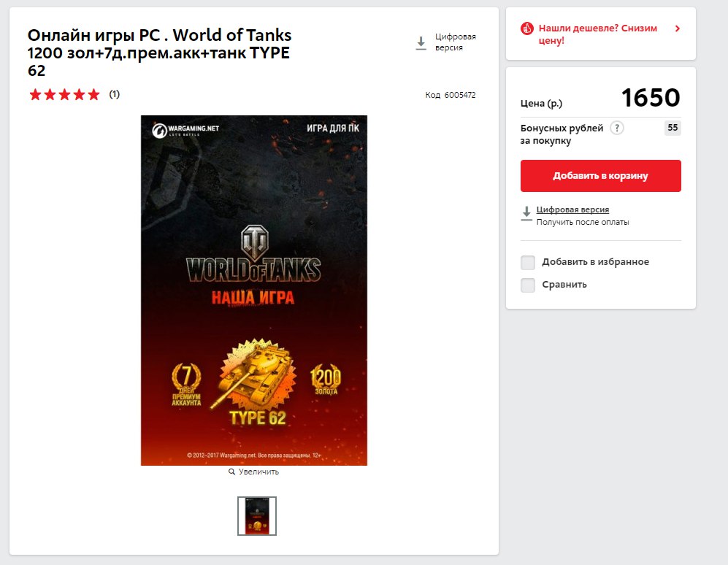Check the 'Добавить в избранное' checkbox
The width and height of the screenshot is (728, 565).
(x=528, y=262)
